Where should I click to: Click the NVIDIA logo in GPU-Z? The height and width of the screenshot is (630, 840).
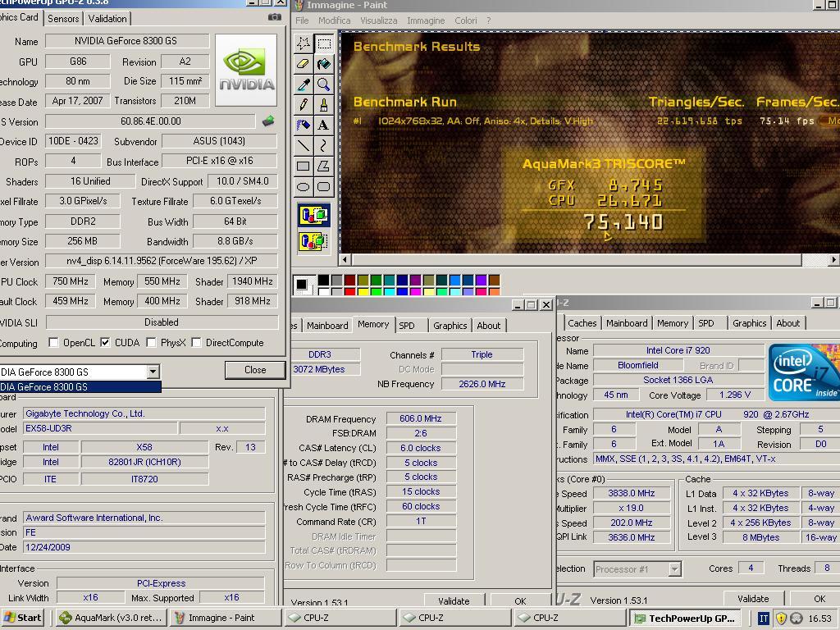click(x=246, y=71)
